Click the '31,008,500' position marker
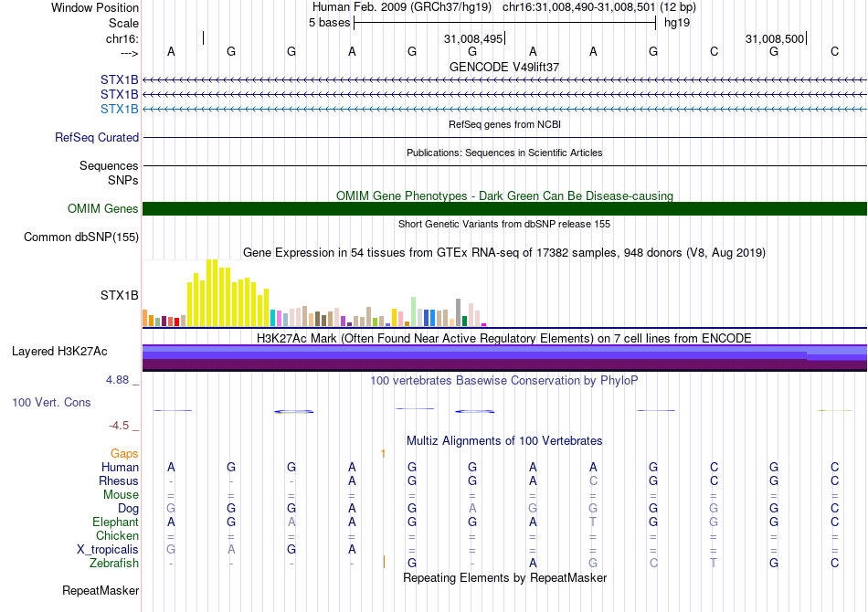This screenshot has width=868, height=612. 775,38
